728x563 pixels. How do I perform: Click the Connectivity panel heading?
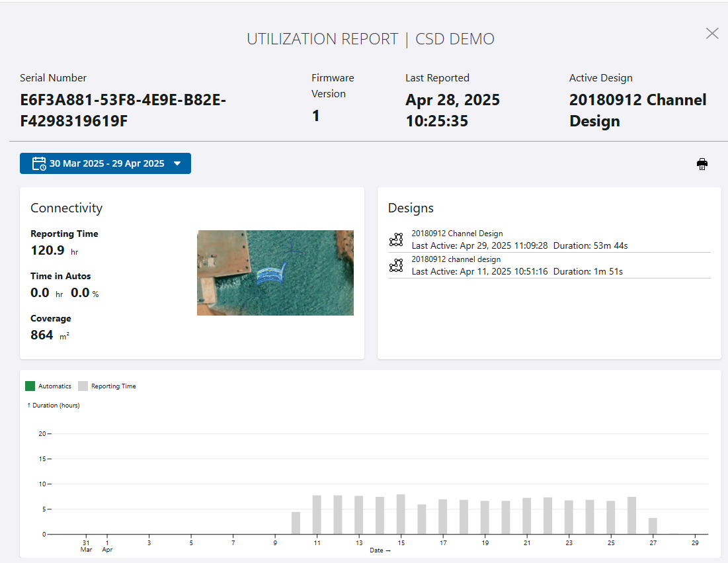click(x=66, y=208)
